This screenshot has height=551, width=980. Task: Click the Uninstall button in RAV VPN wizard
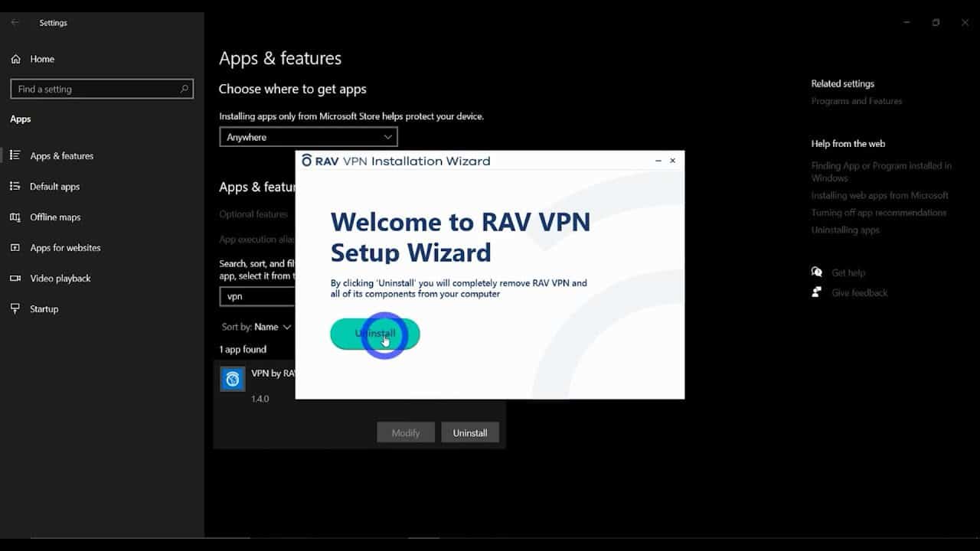[x=375, y=334]
